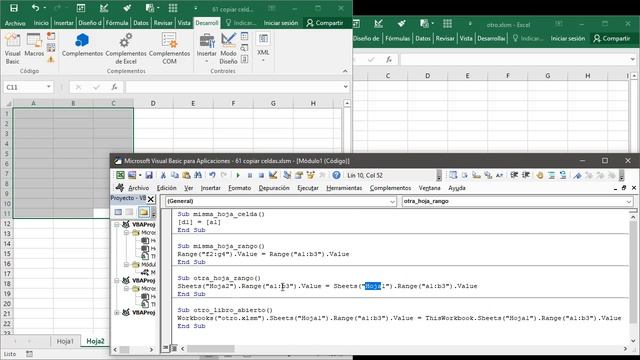640x360 pixels.
Task: Open the Name Box dropdown arrow
Action: point(49,87)
